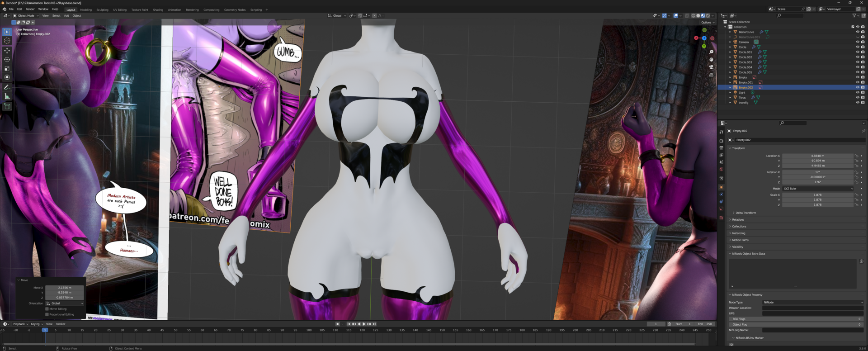Open the World properties tab

pyautogui.click(x=721, y=170)
